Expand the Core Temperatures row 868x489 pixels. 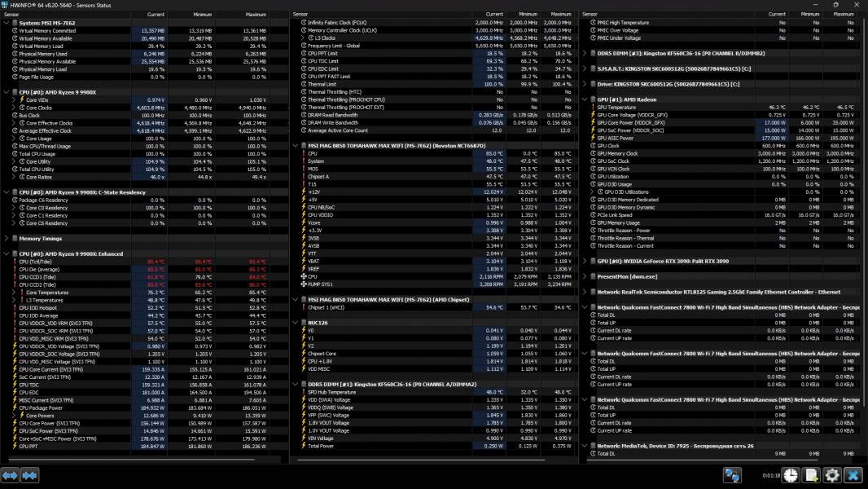(14, 293)
